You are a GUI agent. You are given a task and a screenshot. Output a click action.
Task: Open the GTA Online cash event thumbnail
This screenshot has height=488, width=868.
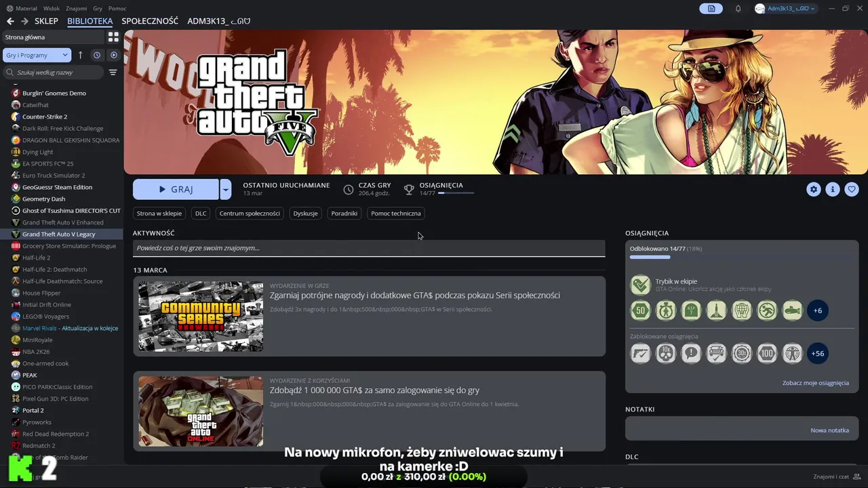coord(201,411)
